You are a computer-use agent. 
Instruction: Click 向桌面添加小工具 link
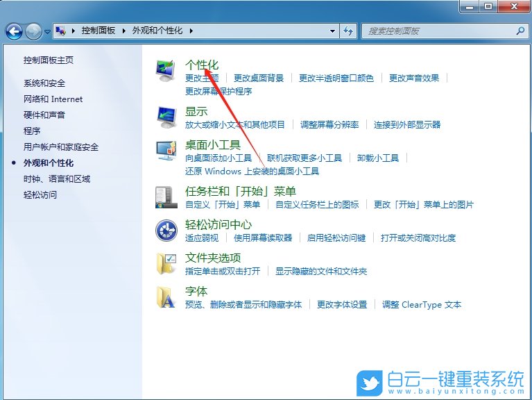[218, 158]
